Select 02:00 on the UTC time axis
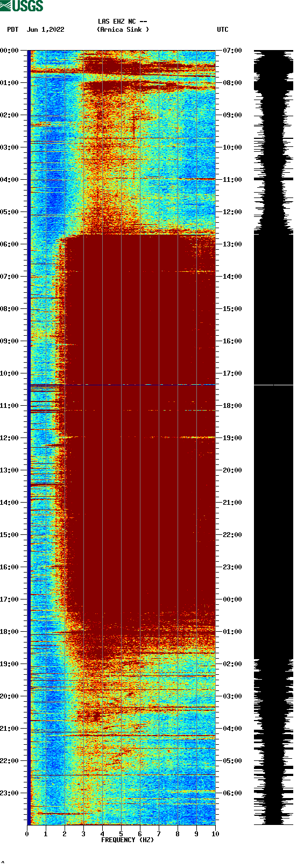Image resolution: width=297 pixels, height=868 pixels. tap(232, 664)
